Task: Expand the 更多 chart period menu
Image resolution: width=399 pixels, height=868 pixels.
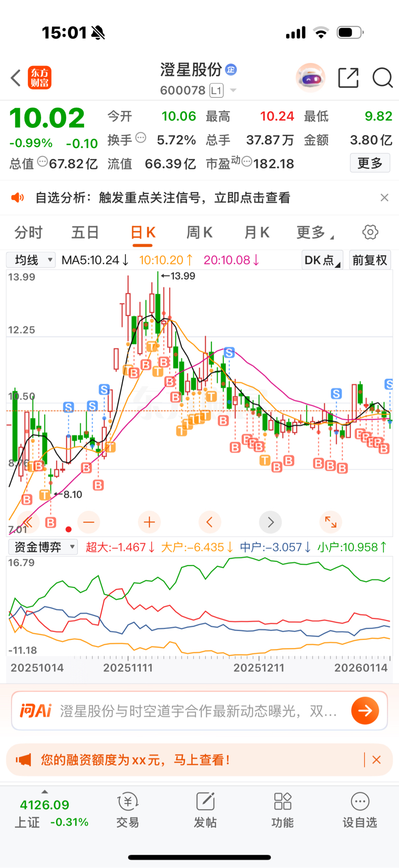Action: tap(315, 232)
